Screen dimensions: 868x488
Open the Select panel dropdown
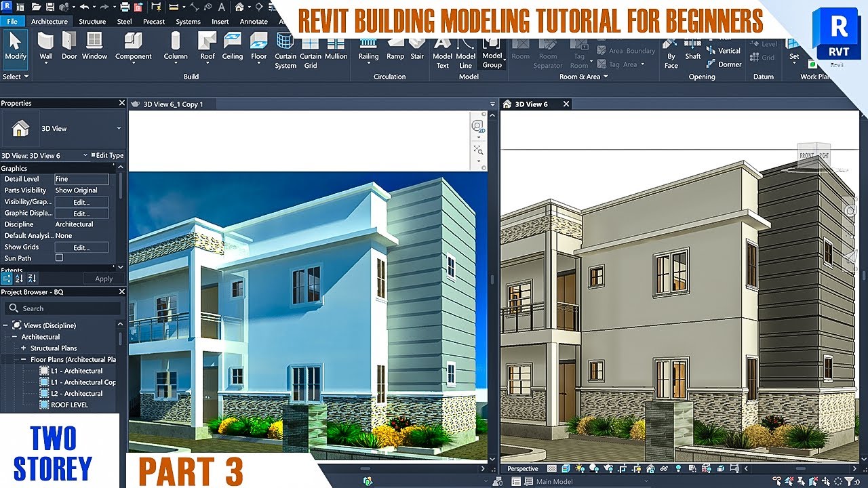tap(15, 77)
